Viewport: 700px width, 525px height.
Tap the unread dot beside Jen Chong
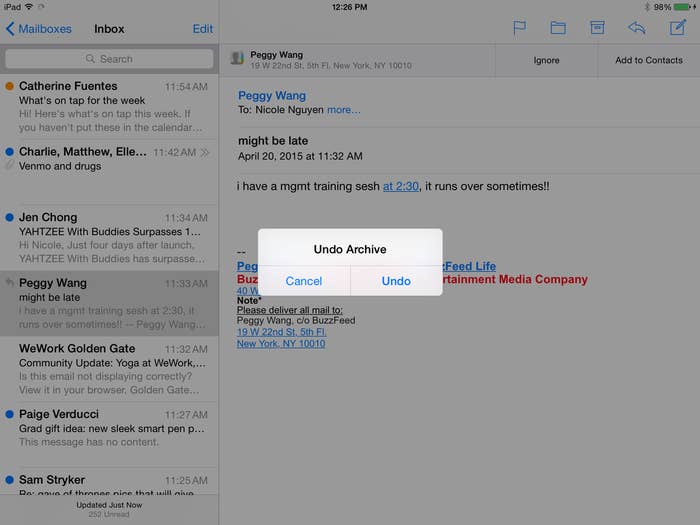click(x=9, y=217)
